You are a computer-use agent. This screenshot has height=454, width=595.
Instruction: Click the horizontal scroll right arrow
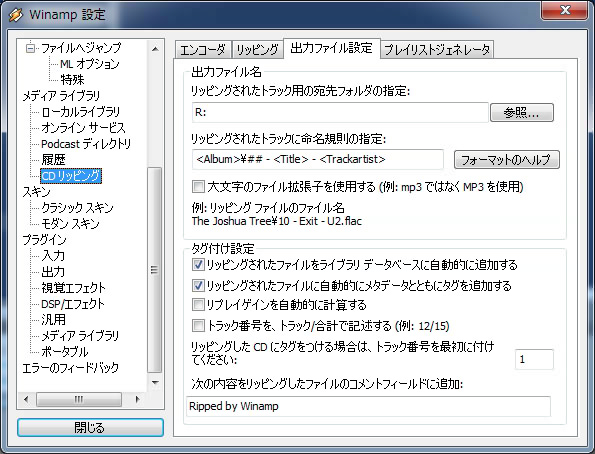point(137,399)
